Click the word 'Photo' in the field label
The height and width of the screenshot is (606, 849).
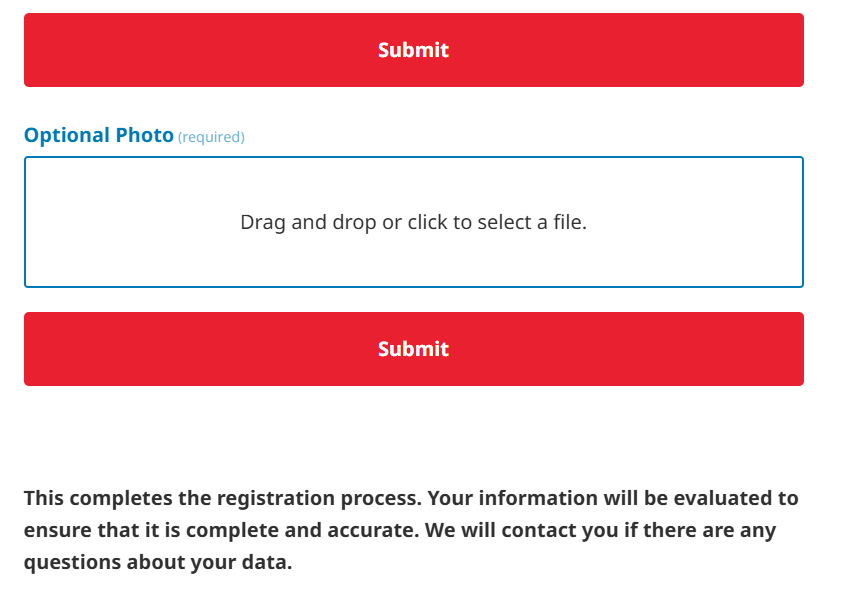144,135
